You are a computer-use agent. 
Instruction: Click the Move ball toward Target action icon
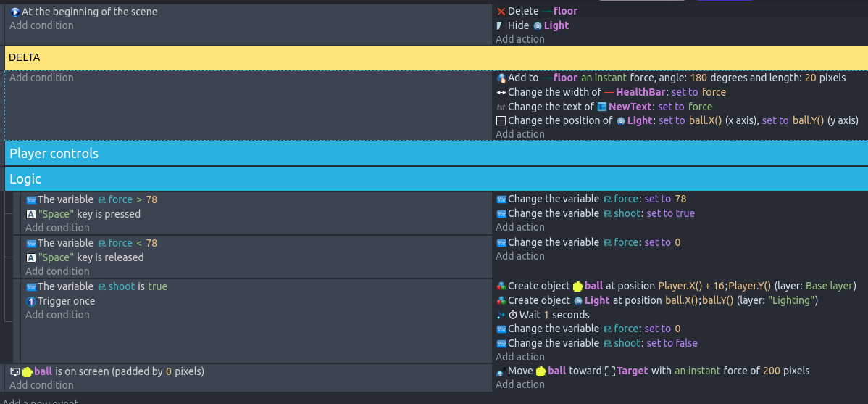point(501,371)
